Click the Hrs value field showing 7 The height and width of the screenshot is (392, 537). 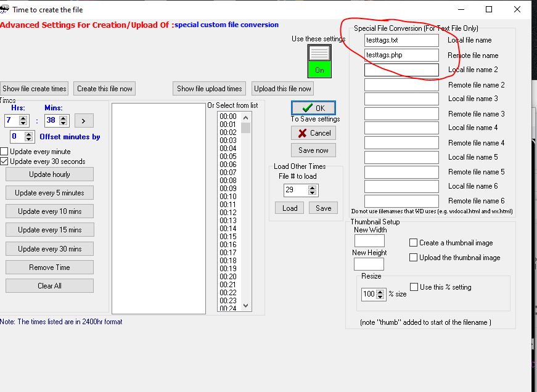(x=12, y=121)
